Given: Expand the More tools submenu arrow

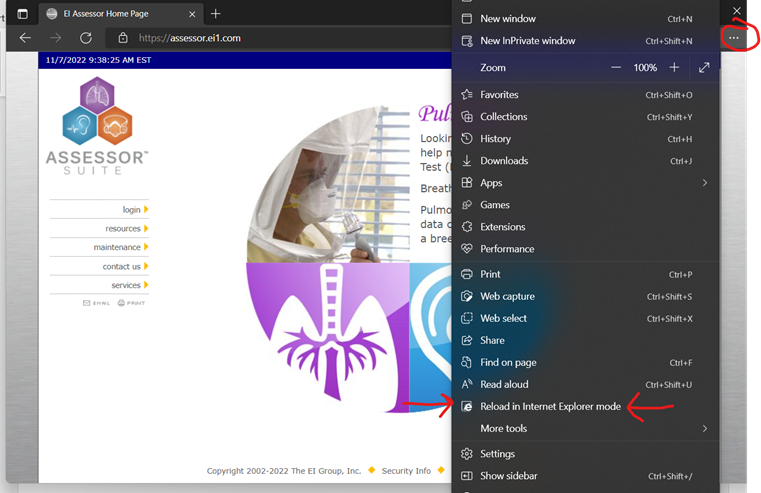Looking at the screenshot, I should [x=705, y=428].
